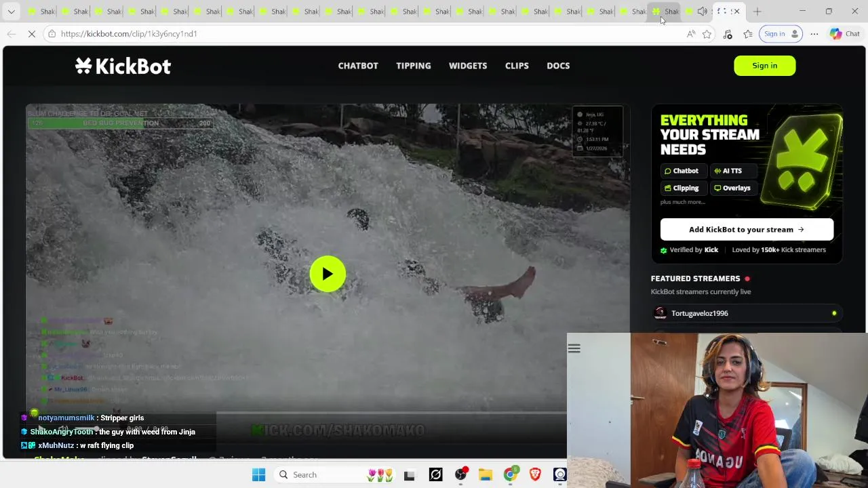868x488 pixels.
Task: Open the black slashed-circle taskbar app
Action: coord(435,475)
